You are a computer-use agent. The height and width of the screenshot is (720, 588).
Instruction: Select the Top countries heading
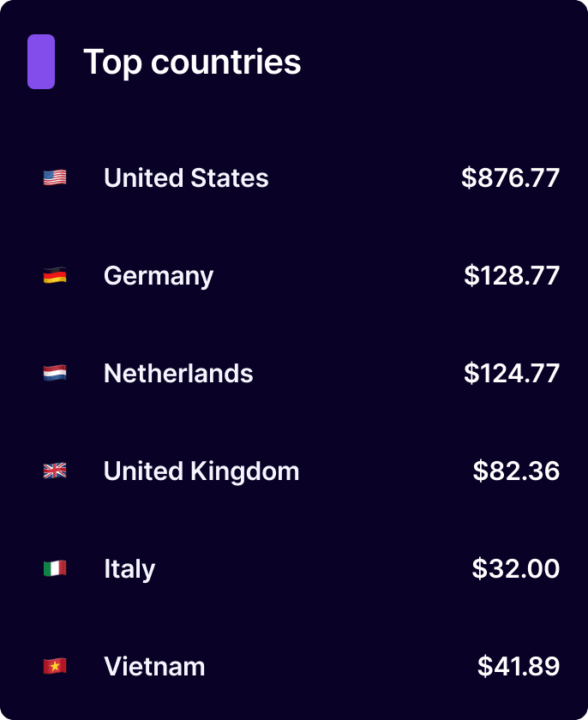(x=192, y=62)
